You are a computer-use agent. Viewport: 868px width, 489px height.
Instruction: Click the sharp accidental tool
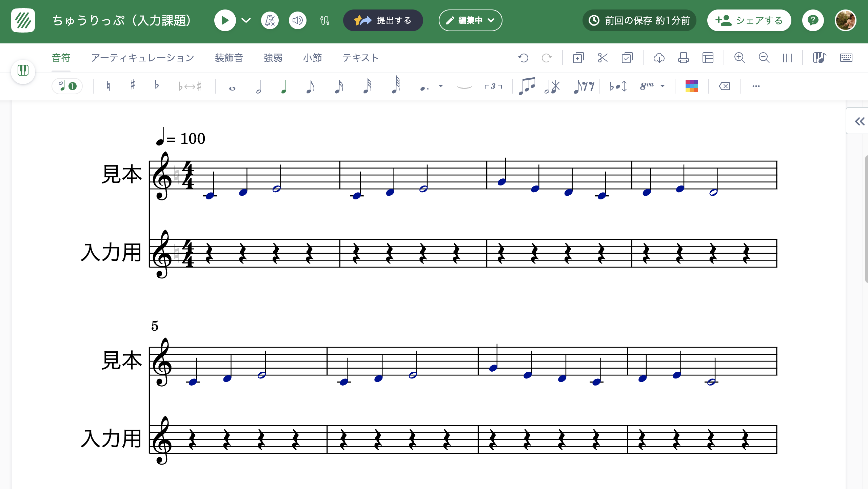click(x=133, y=85)
